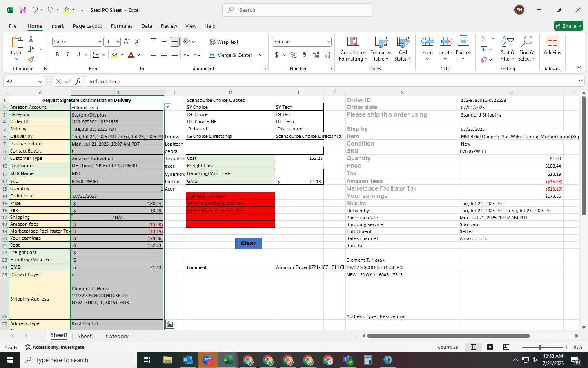Select the Format Painter brush icon
The height and width of the screenshot is (368, 588).
(x=31, y=59)
